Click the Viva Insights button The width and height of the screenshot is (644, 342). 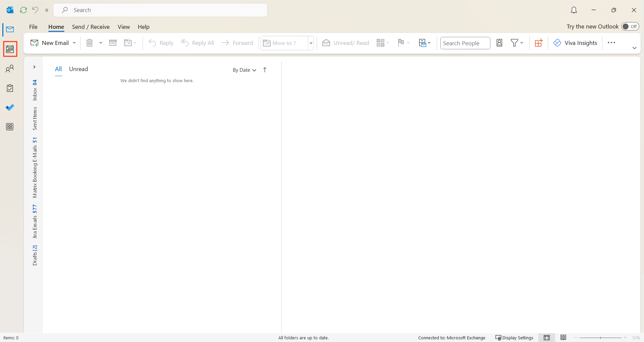click(575, 43)
